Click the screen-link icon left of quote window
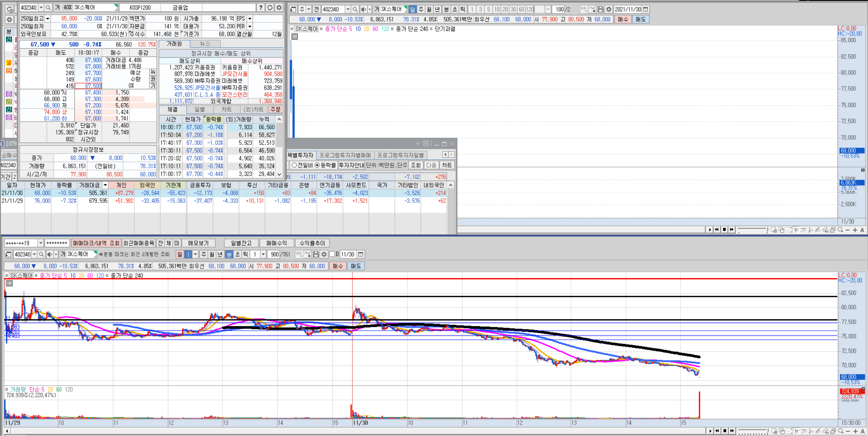Viewport: 868px width, 436px height. (x=9, y=9)
